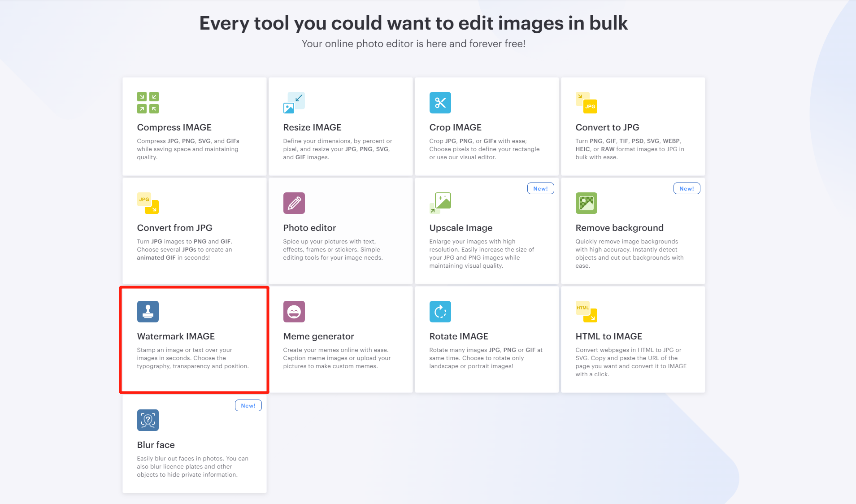Open the Remove background title
856x504 pixels.
coord(620,228)
